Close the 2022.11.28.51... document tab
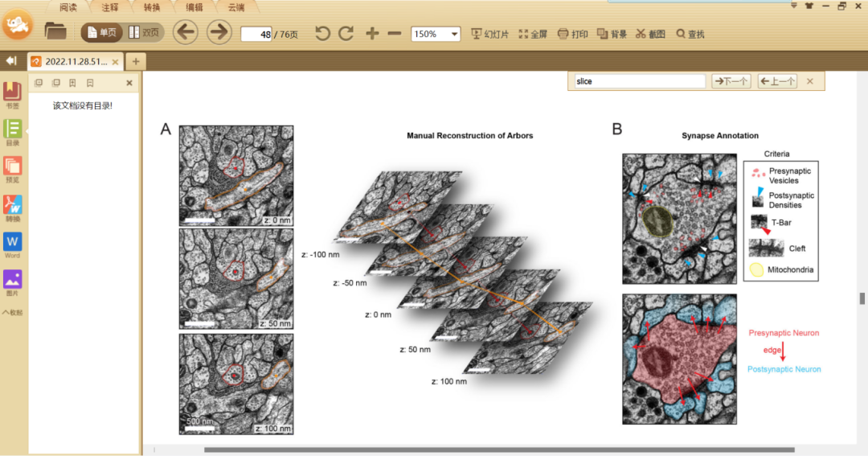 point(115,62)
